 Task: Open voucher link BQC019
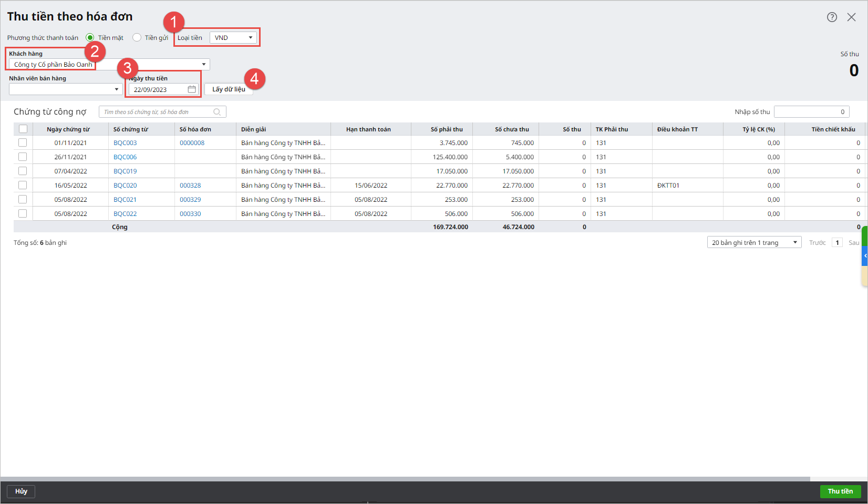[125, 171]
